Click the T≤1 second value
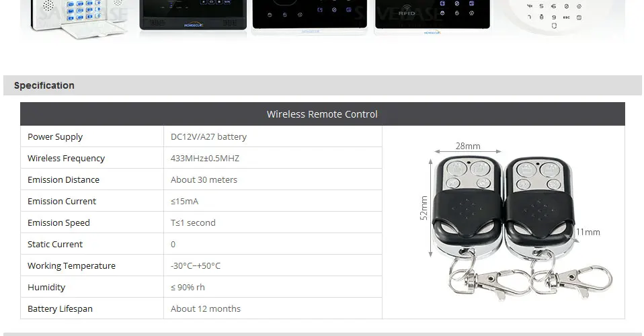Viewport: 644px width, 336px height. (x=193, y=222)
